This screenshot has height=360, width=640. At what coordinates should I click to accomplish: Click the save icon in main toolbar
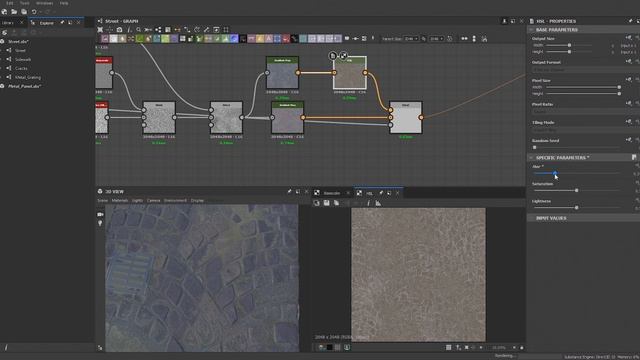click(24, 12)
